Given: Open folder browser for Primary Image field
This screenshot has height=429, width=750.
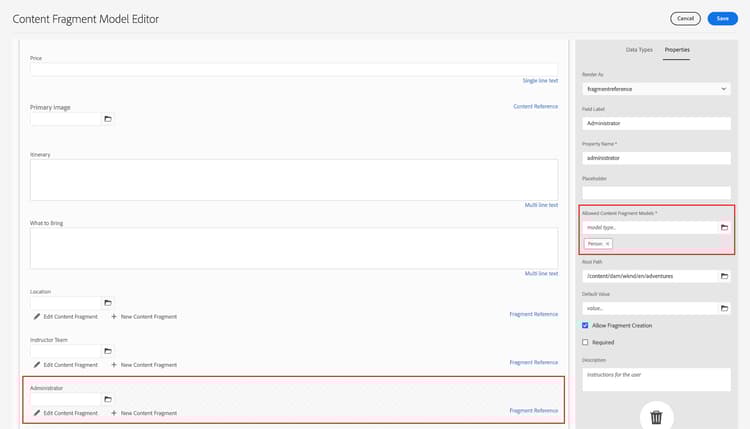Looking at the screenshot, I should click(108, 119).
